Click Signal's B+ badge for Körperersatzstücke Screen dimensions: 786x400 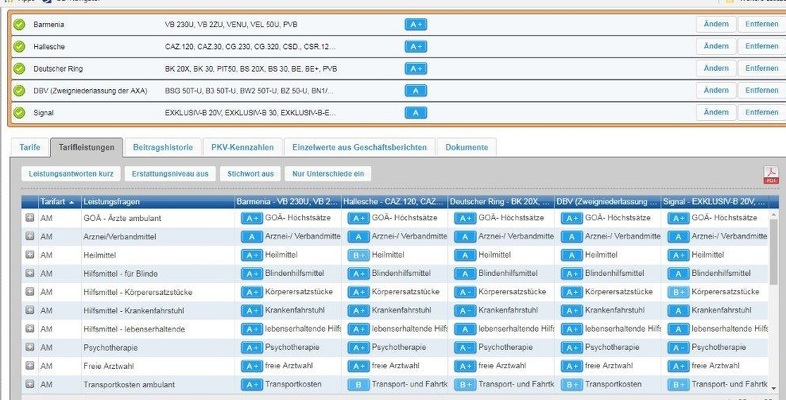678,292
